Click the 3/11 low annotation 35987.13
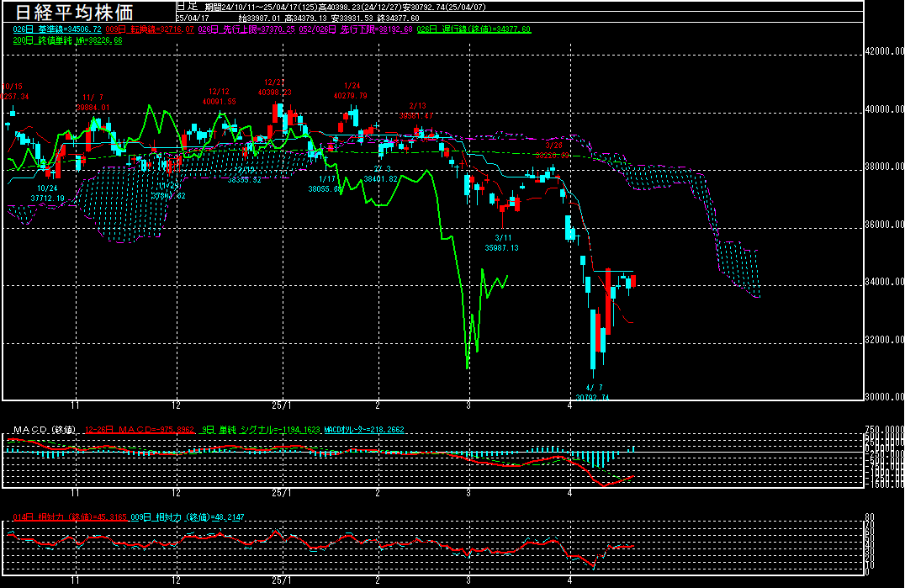The width and height of the screenshot is (905, 588). point(502,243)
